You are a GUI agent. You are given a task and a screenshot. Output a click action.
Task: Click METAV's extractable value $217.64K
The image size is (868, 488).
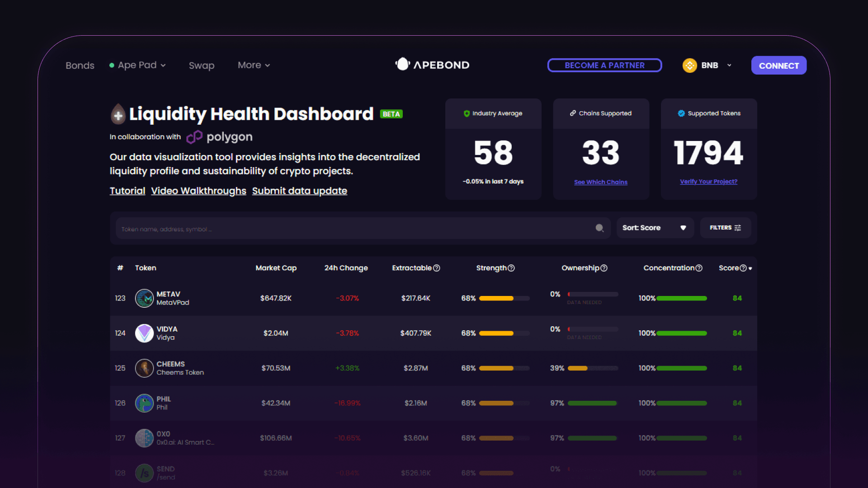(x=416, y=298)
